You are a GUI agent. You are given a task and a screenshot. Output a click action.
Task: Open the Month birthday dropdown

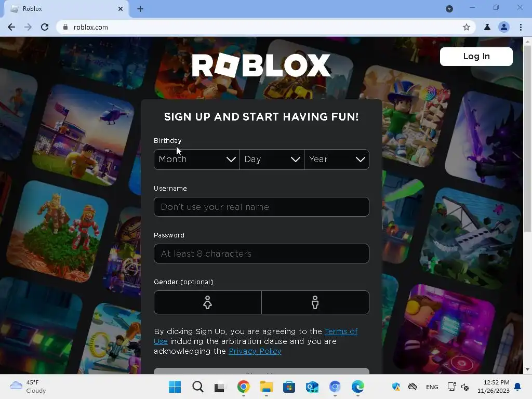point(197,159)
